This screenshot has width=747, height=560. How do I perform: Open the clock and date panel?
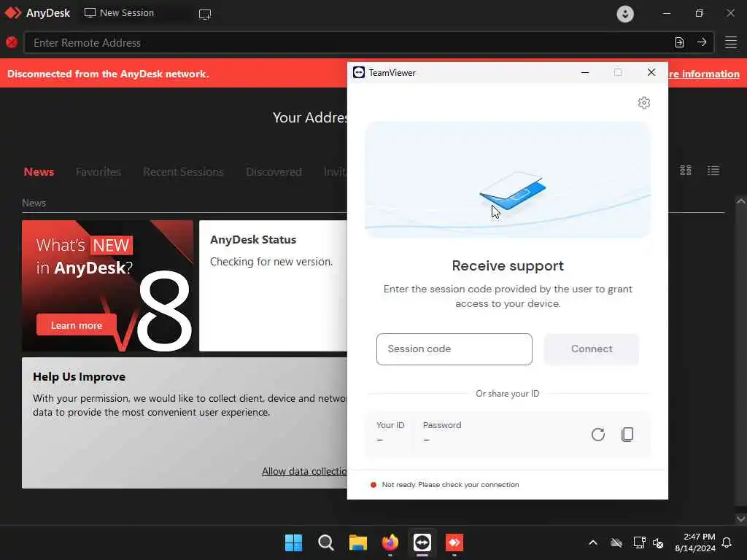pos(695,542)
